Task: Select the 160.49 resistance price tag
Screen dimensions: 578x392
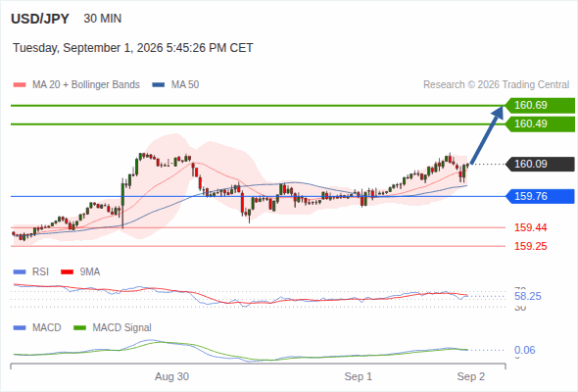Action: (x=540, y=123)
